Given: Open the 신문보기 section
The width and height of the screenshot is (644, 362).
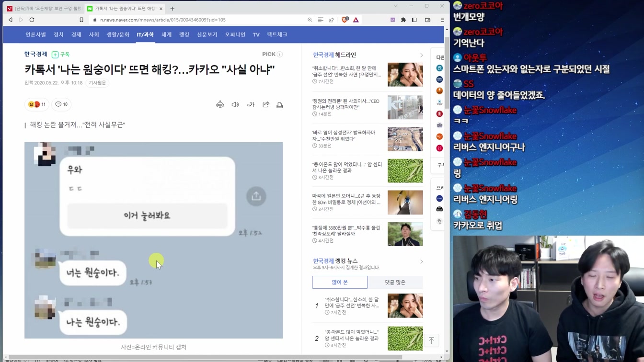Looking at the screenshot, I should click(207, 34).
